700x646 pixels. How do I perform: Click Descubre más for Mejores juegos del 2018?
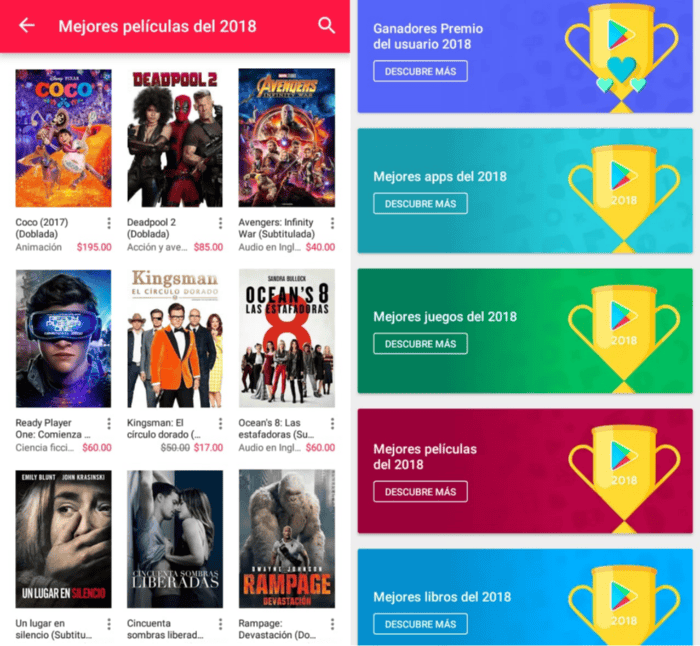(x=421, y=344)
